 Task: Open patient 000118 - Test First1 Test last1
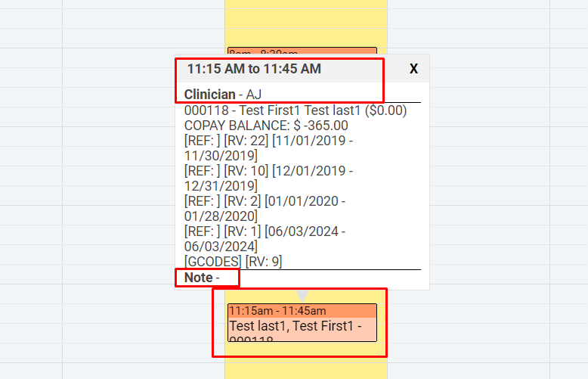pyautogui.click(x=296, y=110)
